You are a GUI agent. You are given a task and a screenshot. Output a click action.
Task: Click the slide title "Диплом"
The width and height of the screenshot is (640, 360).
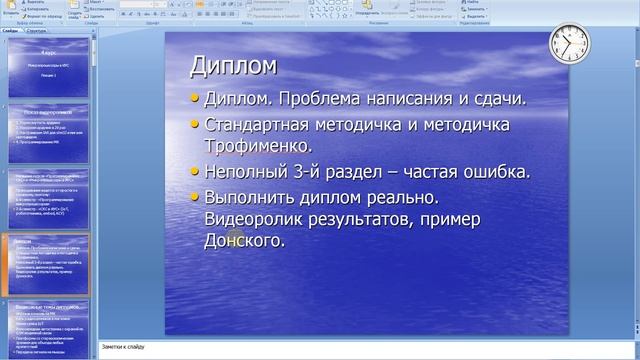click(233, 65)
